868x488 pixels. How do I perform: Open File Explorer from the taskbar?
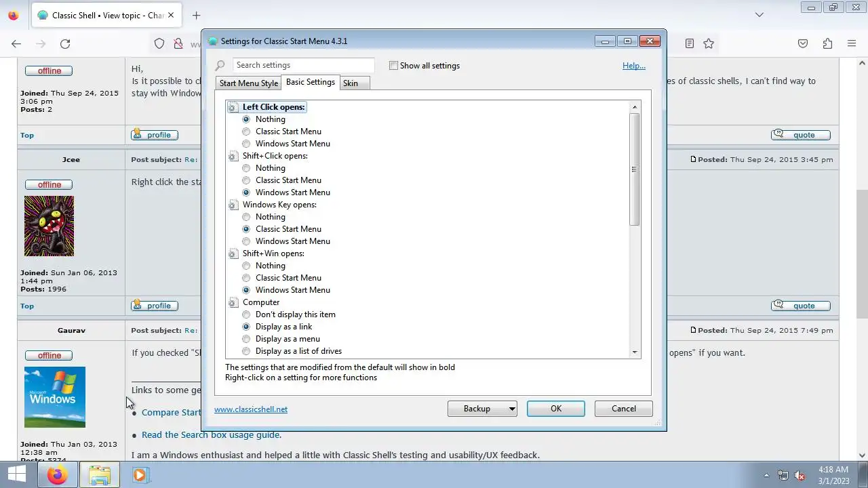[100, 474]
